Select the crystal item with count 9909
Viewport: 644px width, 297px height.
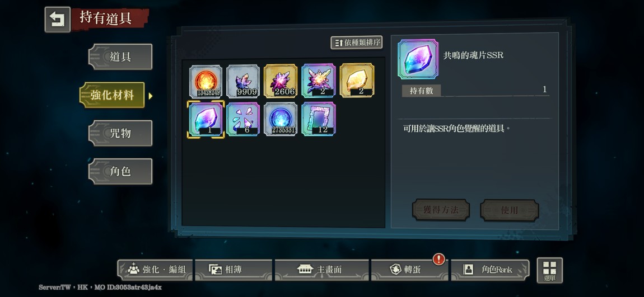(x=243, y=81)
